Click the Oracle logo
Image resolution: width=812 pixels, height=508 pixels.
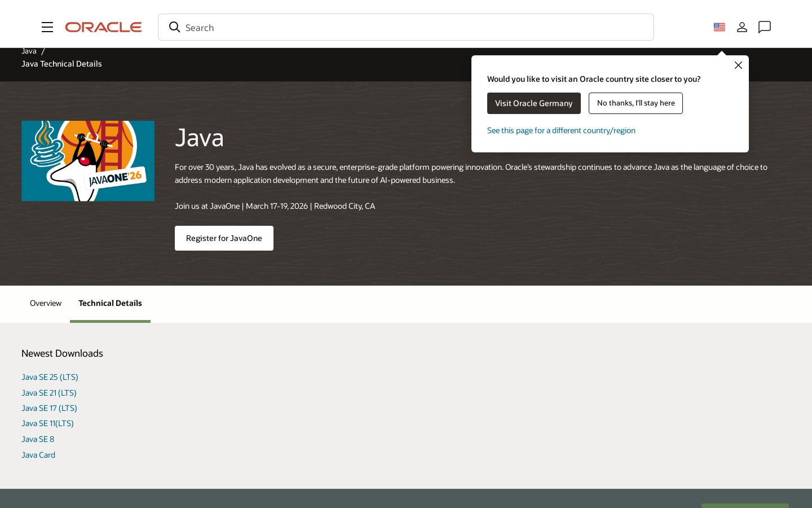(103, 27)
